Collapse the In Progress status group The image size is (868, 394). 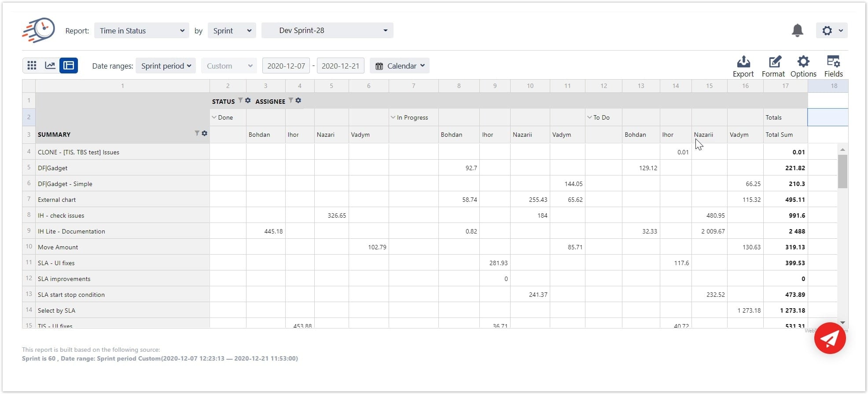[x=393, y=117]
